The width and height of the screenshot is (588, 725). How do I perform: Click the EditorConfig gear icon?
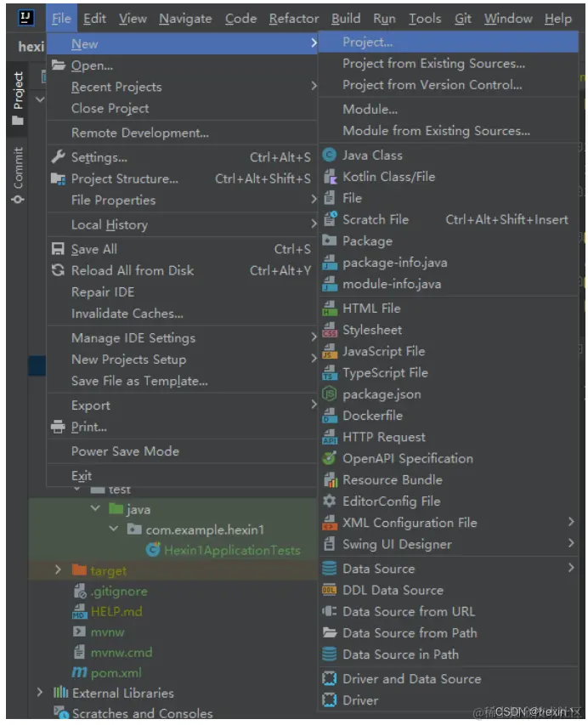coord(329,501)
